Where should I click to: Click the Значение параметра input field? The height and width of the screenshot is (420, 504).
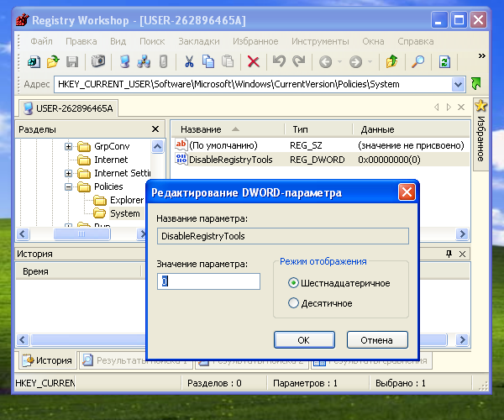[208, 281]
